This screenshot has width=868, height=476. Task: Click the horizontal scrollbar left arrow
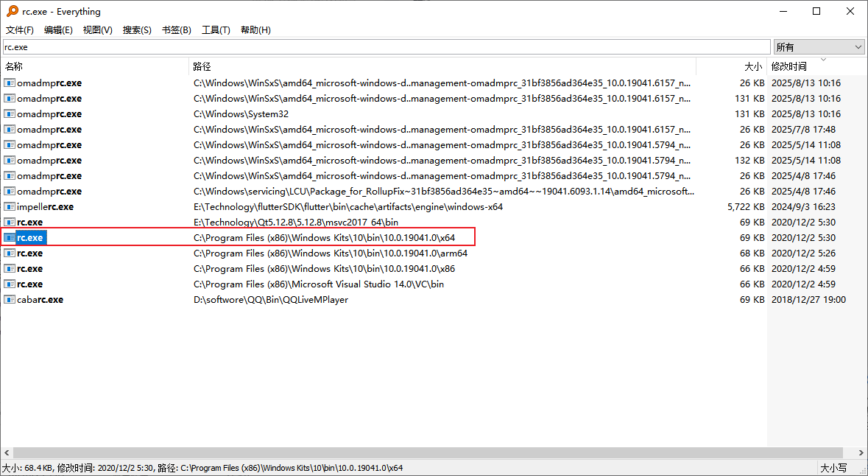click(7, 452)
